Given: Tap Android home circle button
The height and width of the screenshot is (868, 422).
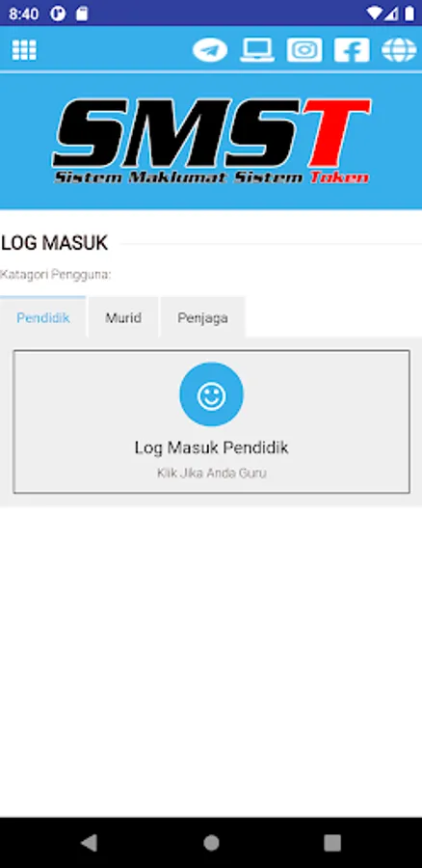Looking at the screenshot, I should [211, 843].
